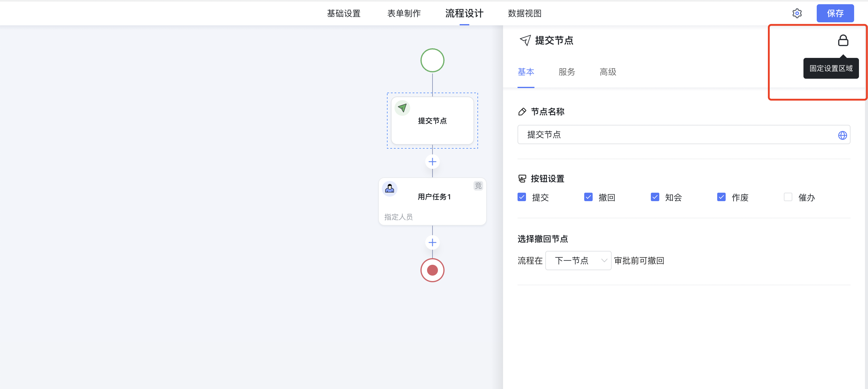This screenshot has width=868, height=389.
Task: Click the 选择撤回节点 heading
Action: coord(543,239)
